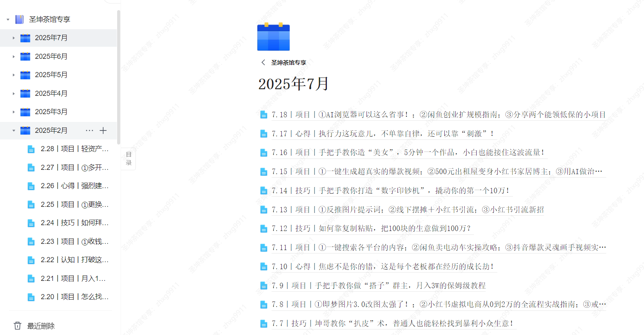Open the 目录 outline panel tab
The width and height of the screenshot is (644, 335).
(129, 159)
